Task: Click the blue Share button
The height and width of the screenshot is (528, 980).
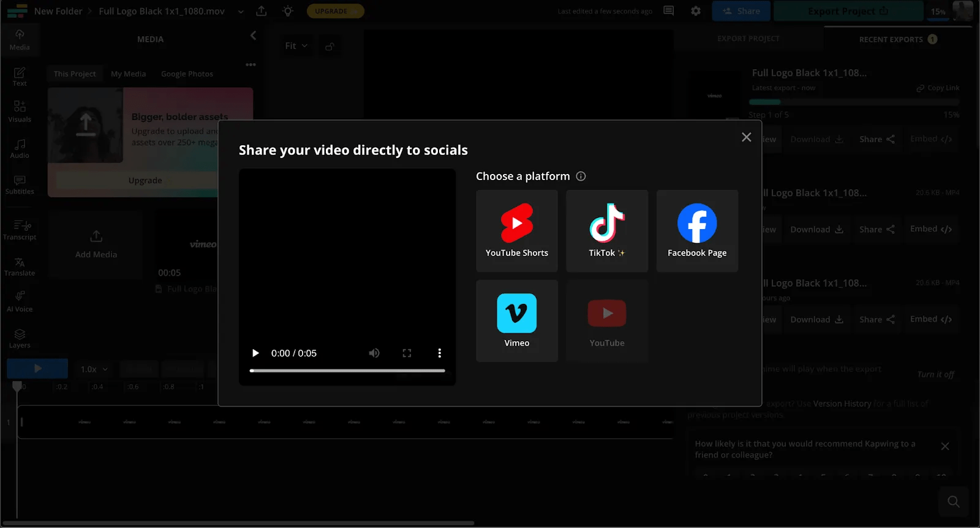Action: point(741,11)
